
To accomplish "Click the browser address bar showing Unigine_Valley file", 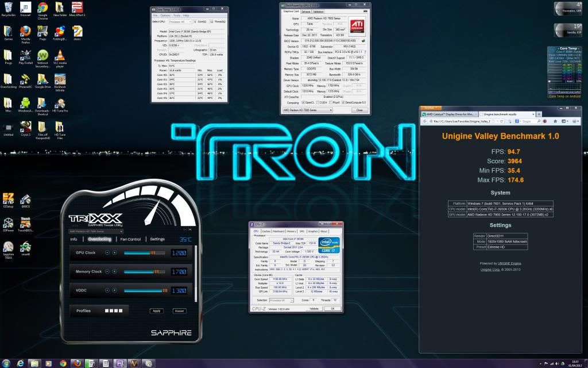I will (465, 121).
